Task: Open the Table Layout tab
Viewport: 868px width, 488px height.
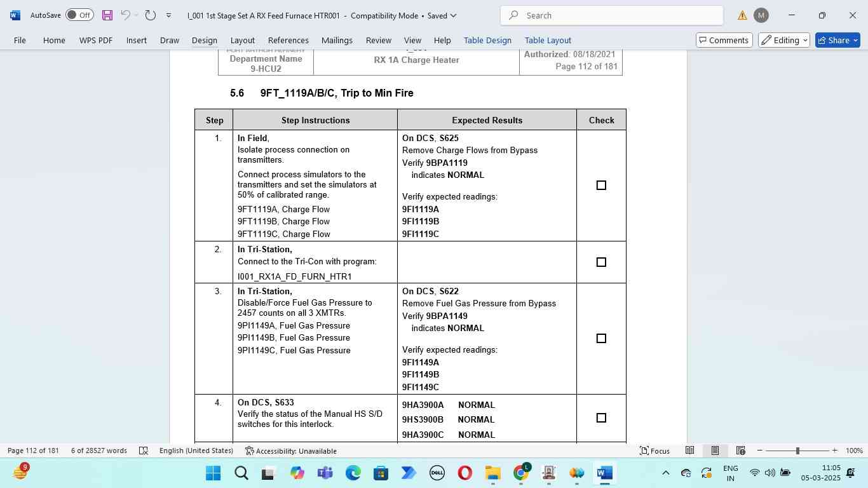Action: click(548, 40)
